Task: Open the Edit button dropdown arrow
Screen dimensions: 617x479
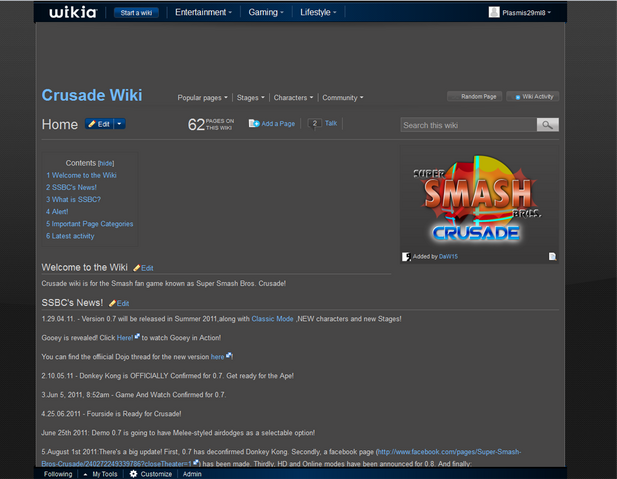Action: tap(120, 124)
